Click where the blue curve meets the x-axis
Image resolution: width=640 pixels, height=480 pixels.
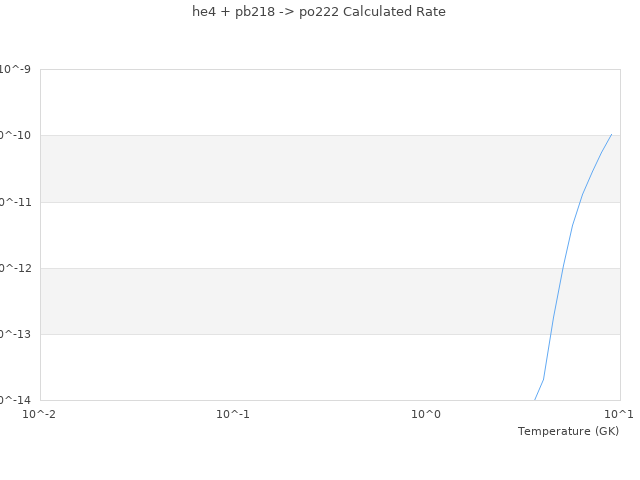[535, 399]
